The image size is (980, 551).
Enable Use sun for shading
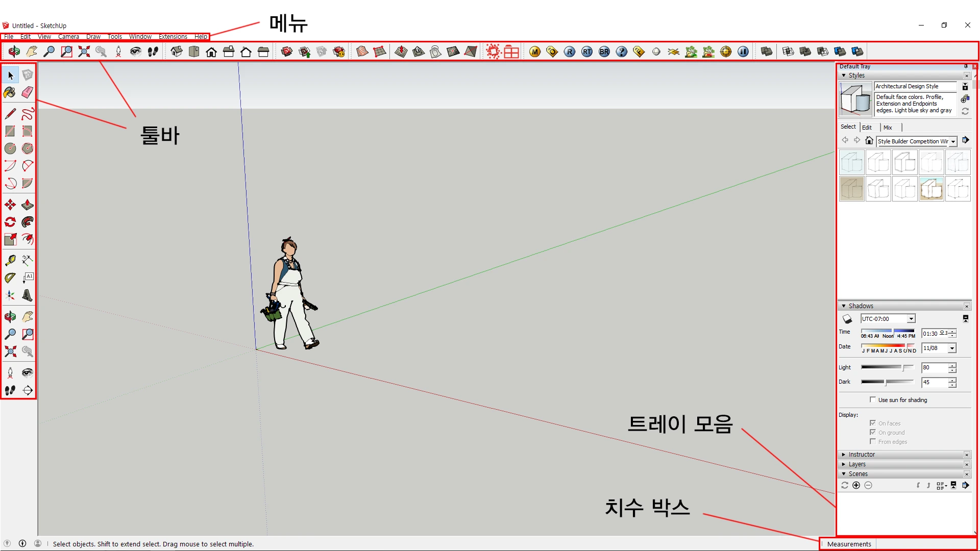pos(873,399)
